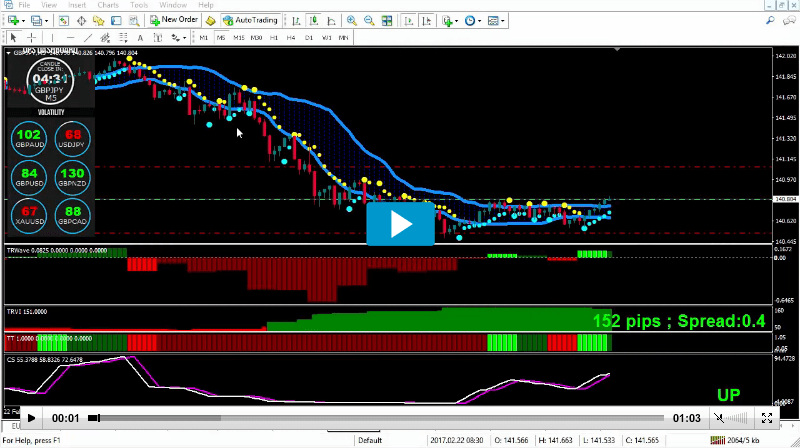Switch to bar chart display

[296, 20]
